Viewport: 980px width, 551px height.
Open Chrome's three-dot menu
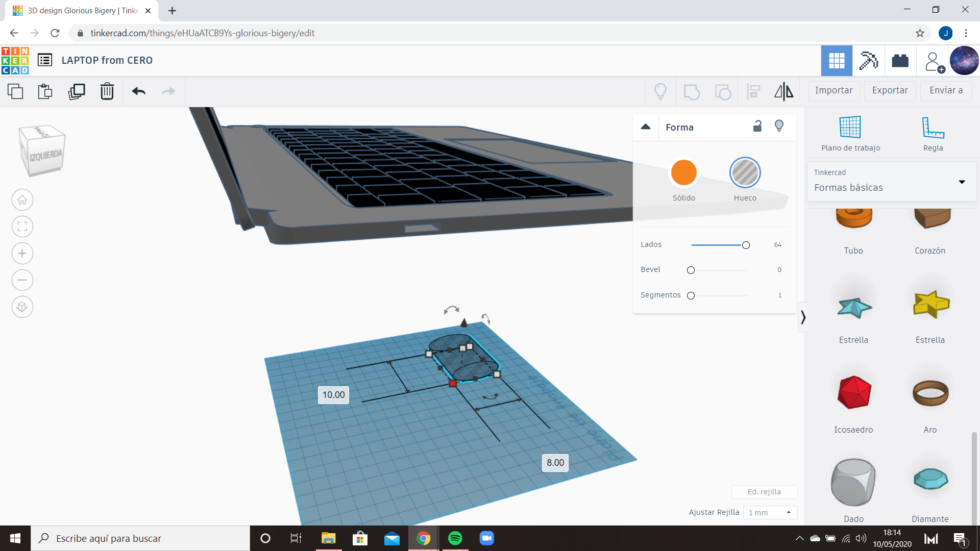coord(966,33)
